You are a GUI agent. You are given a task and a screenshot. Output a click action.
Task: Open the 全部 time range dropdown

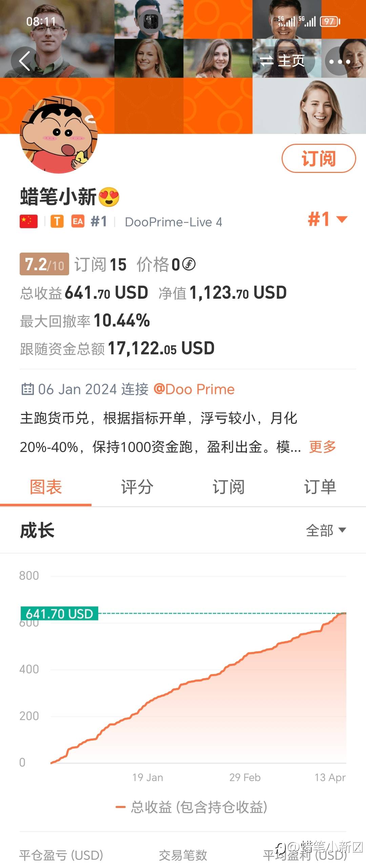[326, 530]
